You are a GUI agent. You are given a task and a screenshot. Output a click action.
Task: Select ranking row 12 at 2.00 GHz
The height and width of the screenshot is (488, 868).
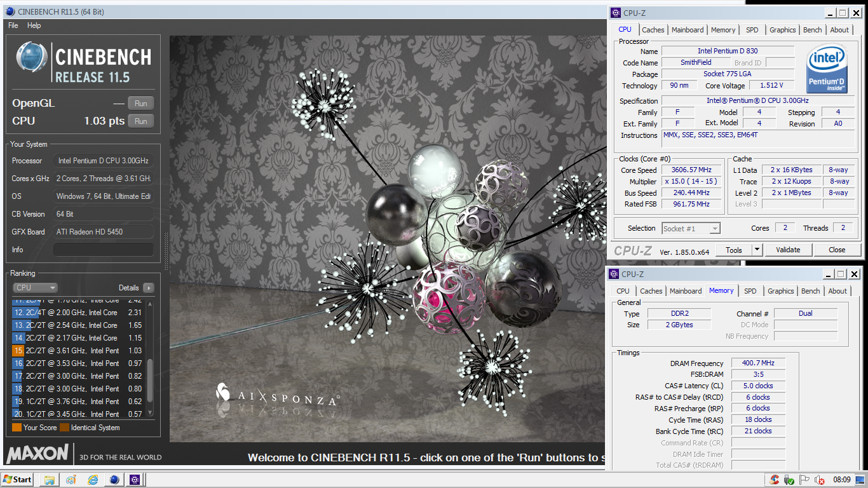pyautogui.click(x=78, y=313)
